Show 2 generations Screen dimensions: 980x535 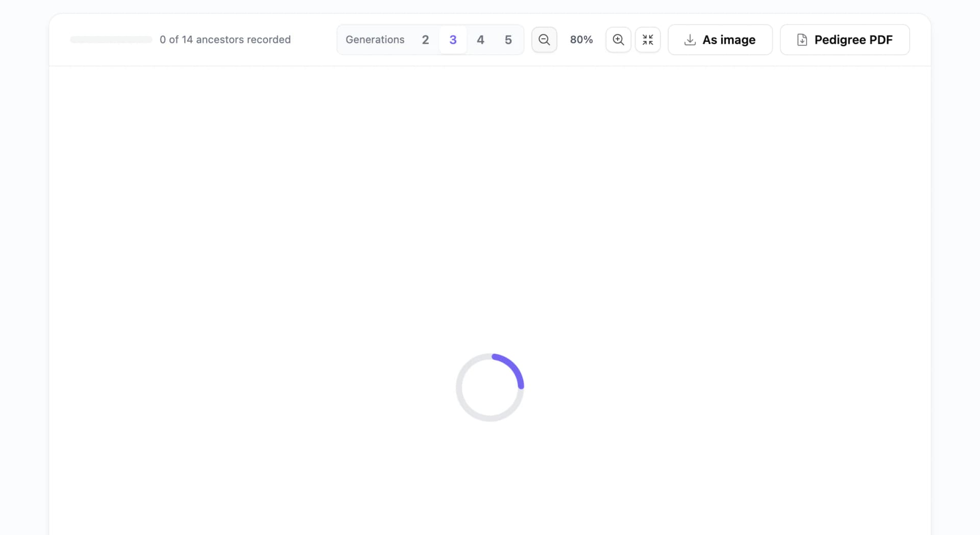click(x=425, y=40)
